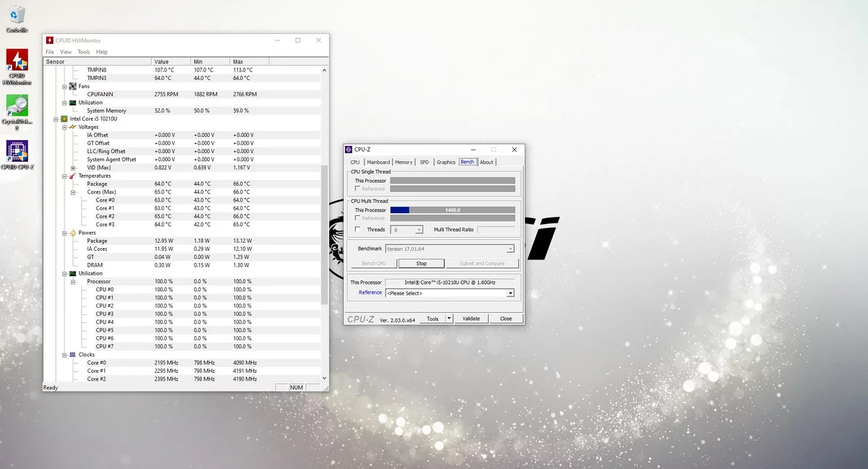Viewport: 868px width, 469px height.
Task: Switch to the About tab
Action: pos(487,162)
